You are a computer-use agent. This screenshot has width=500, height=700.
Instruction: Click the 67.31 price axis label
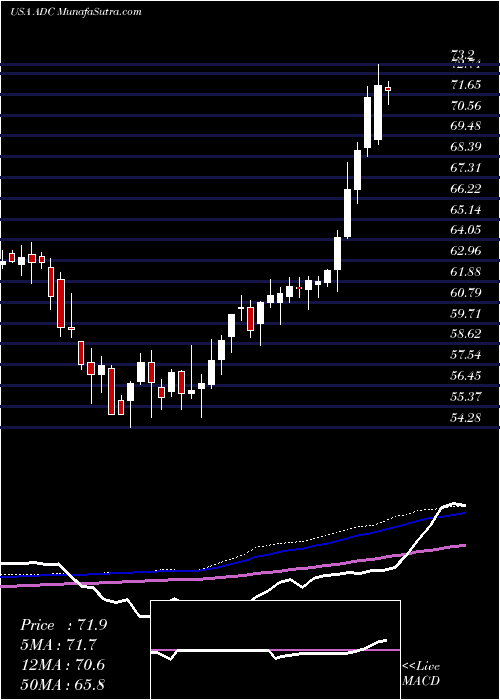coord(466,168)
